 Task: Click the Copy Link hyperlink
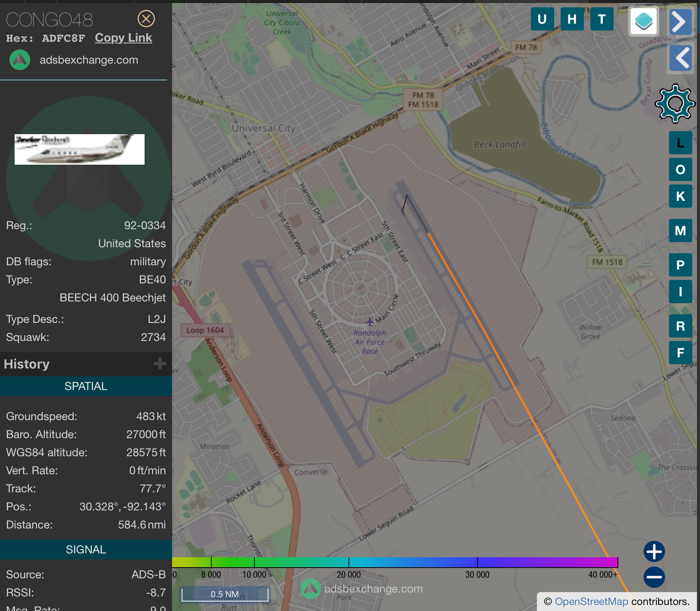coord(123,38)
